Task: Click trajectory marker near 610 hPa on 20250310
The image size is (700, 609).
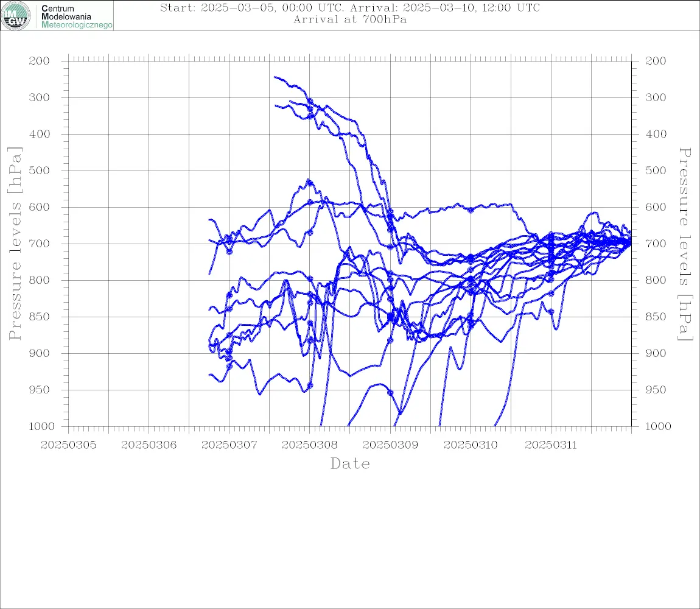Action: [471, 210]
